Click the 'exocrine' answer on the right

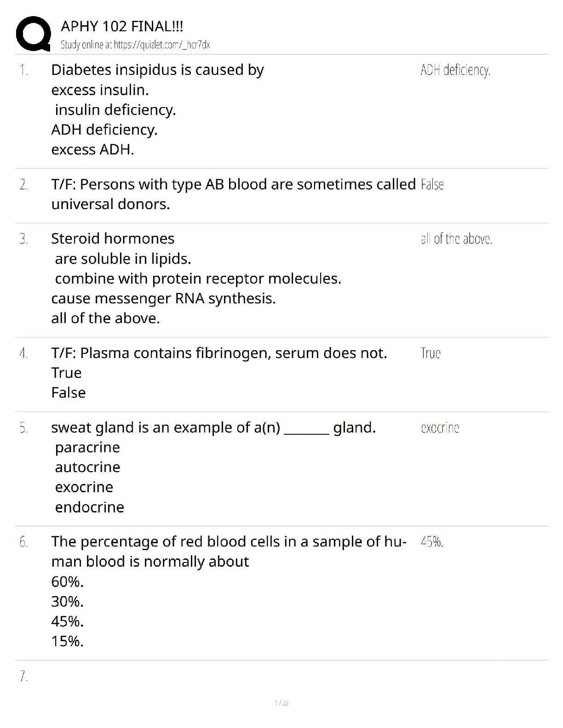[440, 428]
